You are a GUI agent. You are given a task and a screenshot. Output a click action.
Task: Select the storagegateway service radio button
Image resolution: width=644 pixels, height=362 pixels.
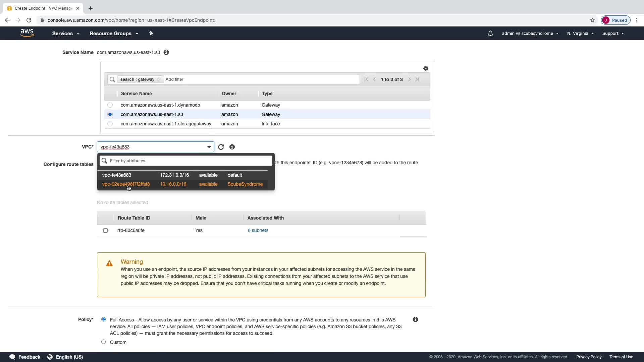tap(110, 124)
